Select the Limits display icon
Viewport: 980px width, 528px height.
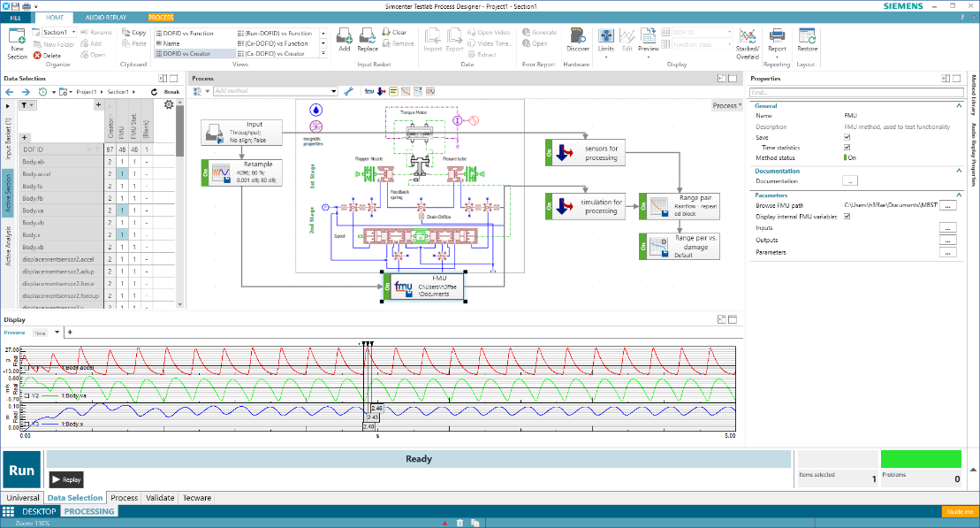pos(605,37)
